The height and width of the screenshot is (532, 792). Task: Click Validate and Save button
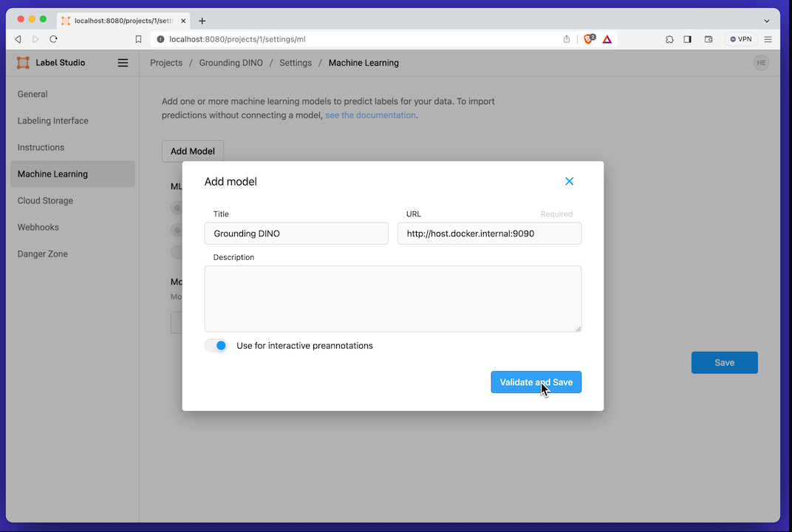536,383
